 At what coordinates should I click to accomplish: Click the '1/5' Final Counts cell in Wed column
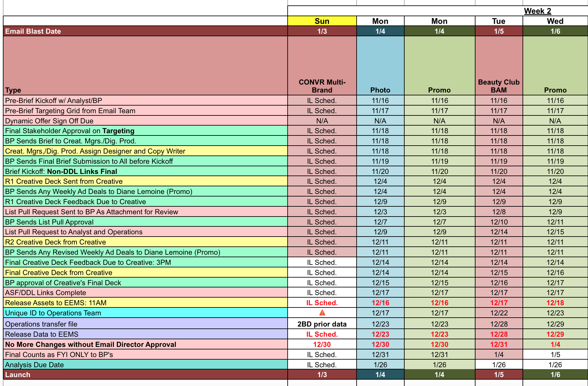point(555,355)
